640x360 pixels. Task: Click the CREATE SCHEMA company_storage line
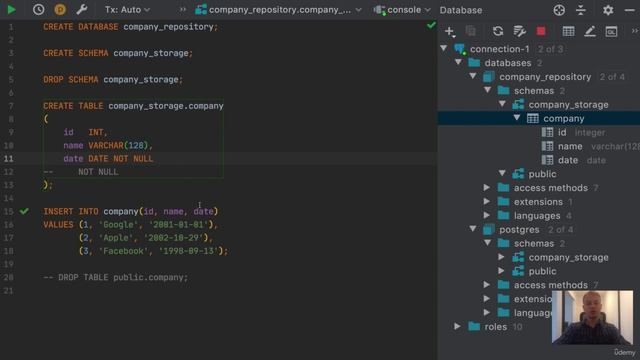(x=118, y=53)
